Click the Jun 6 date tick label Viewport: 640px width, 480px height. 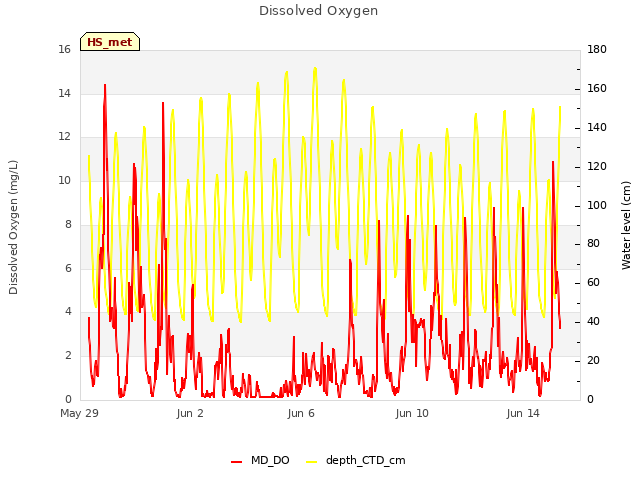point(301,413)
